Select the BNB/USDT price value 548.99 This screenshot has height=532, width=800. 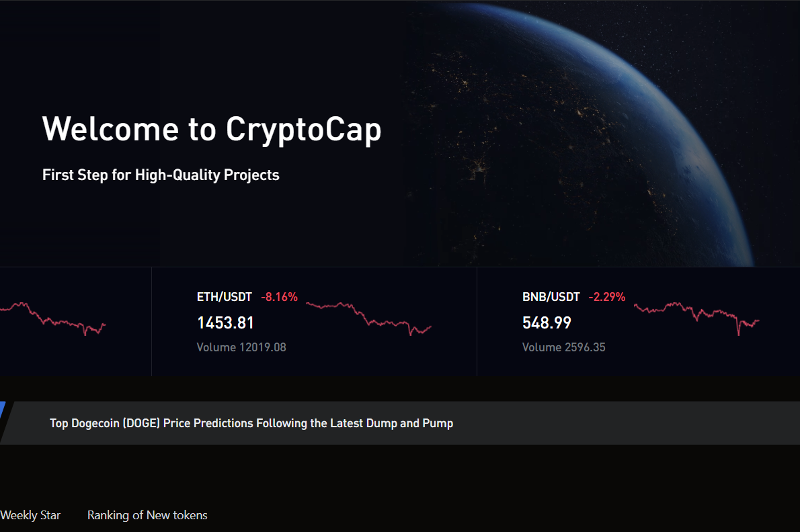tap(546, 322)
